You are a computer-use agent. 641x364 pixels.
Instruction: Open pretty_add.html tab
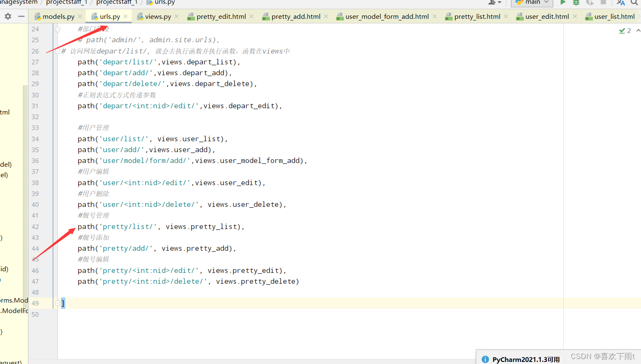296,17
